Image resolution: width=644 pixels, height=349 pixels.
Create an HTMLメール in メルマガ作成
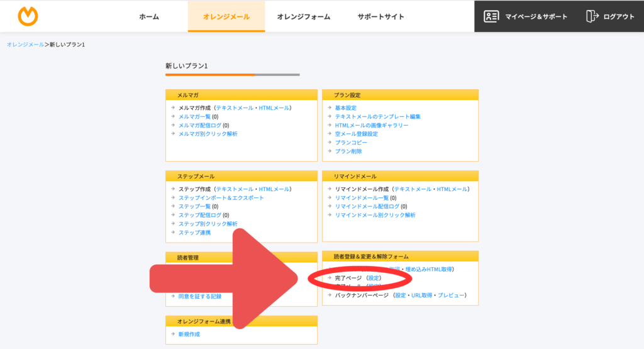tap(274, 108)
